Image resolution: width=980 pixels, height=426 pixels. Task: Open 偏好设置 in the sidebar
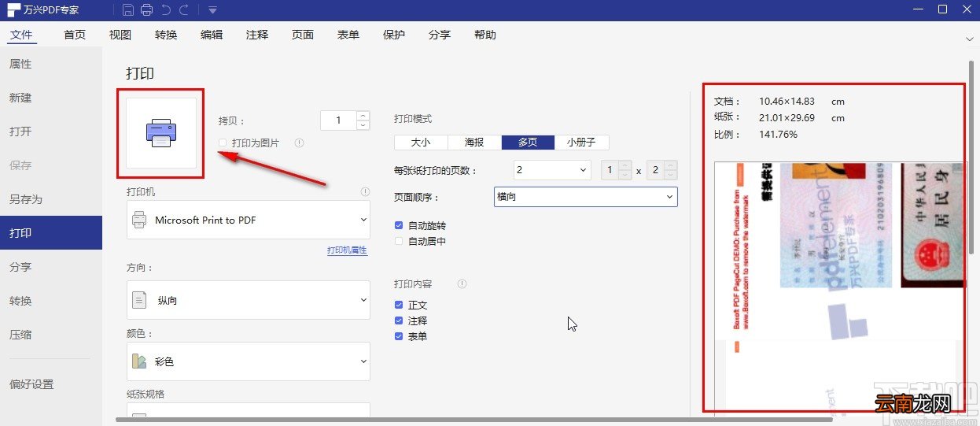point(51,384)
